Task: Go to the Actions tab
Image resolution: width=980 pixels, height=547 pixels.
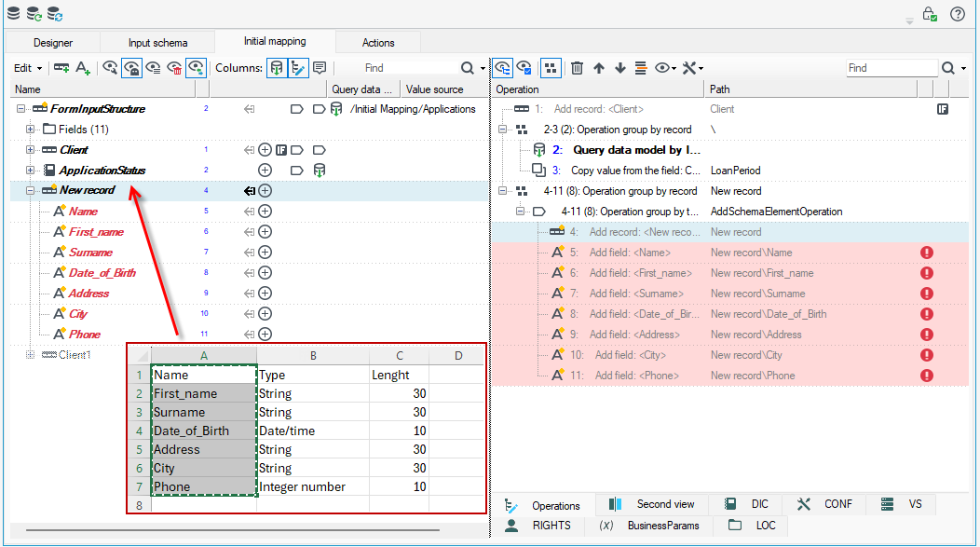Action: coord(378,43)
